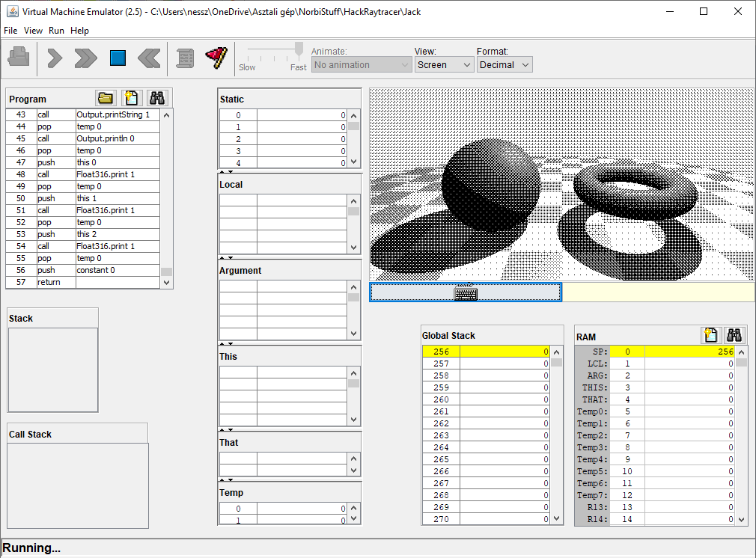Stop execution with the blue square

pos(118,58)
